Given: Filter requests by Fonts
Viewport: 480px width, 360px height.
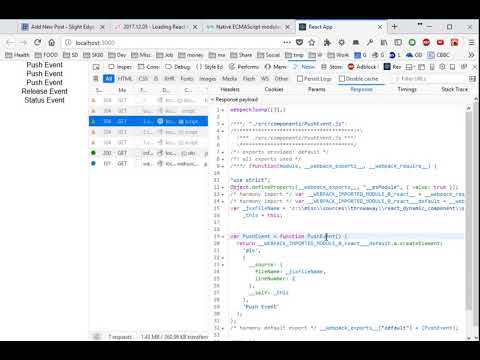Looking at the screenshot, I should click(x=187, y=79).
